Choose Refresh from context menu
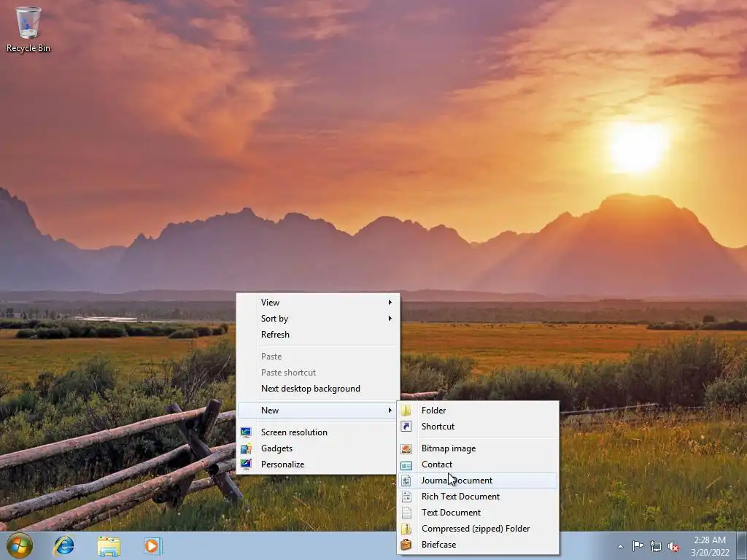This screenshot has height=560, width=747. point(318,335)
